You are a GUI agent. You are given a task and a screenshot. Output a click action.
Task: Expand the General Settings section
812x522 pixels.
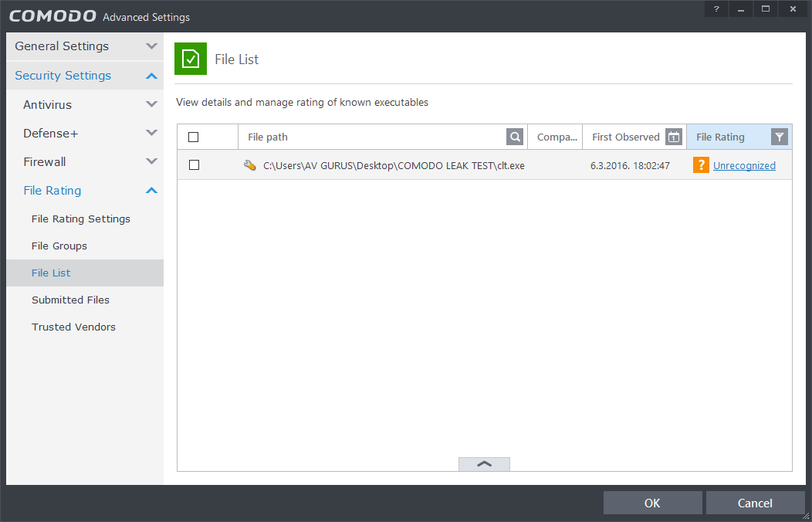tap(151, 46)
